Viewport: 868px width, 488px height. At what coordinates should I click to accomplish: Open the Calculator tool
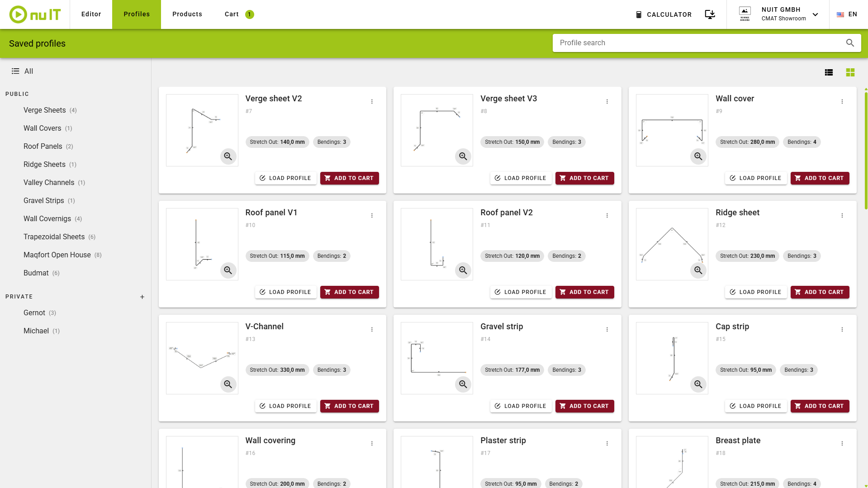pos(664,14)
